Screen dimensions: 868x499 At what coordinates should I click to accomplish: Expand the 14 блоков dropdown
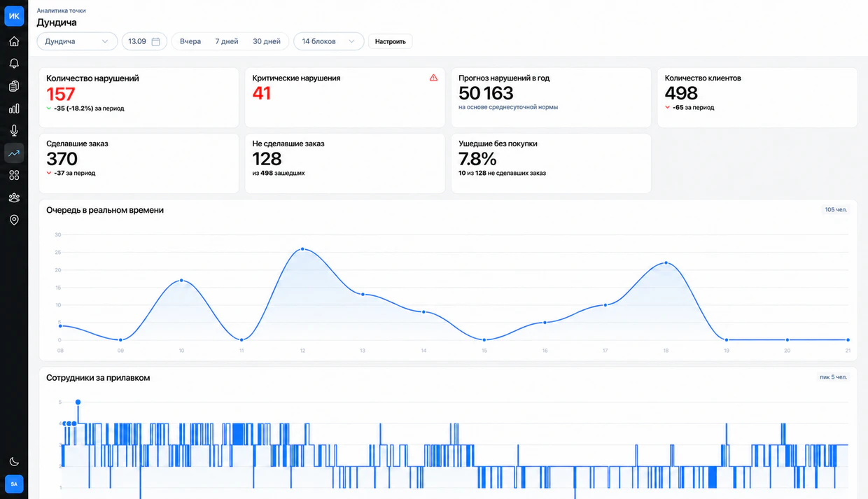329,41
